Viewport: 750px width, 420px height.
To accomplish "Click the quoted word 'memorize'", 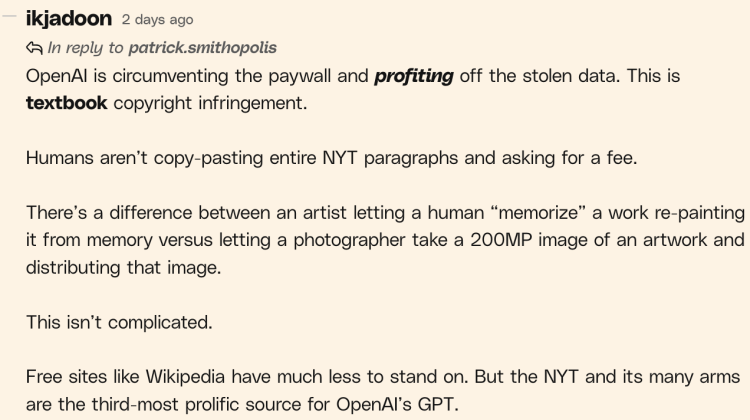I will pos(538,212).
